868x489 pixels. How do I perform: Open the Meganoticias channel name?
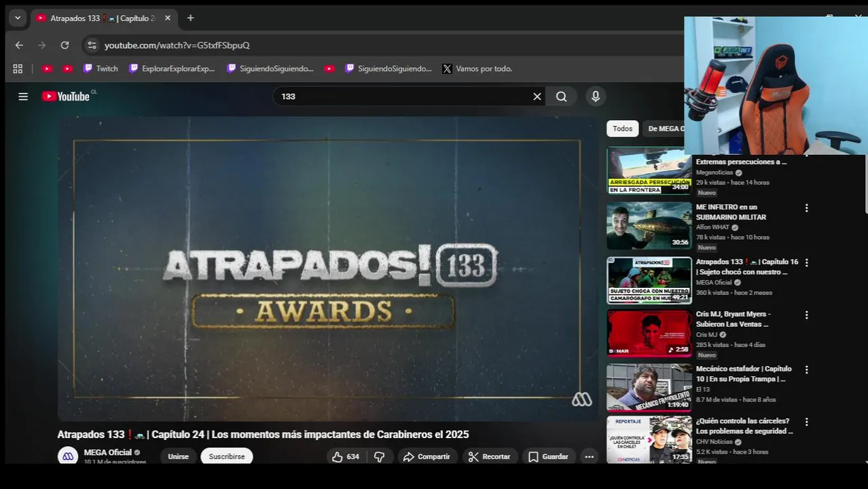[x=715, y=173]
